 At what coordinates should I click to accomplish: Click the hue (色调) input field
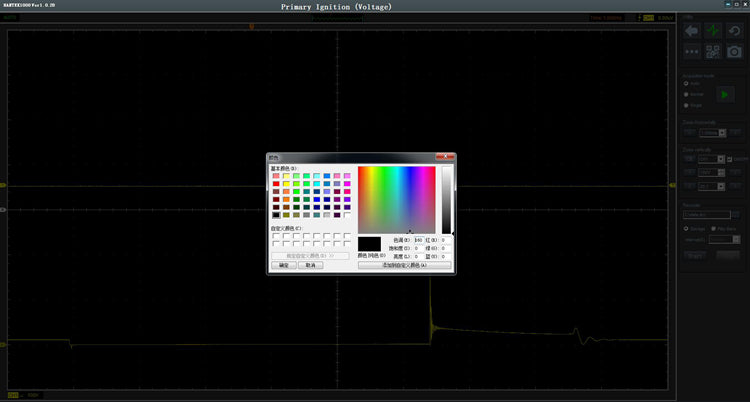click(419, 240)
